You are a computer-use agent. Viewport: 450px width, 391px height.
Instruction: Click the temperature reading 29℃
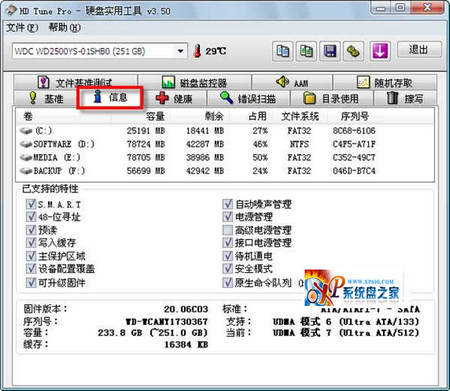[x=216, y=51]
